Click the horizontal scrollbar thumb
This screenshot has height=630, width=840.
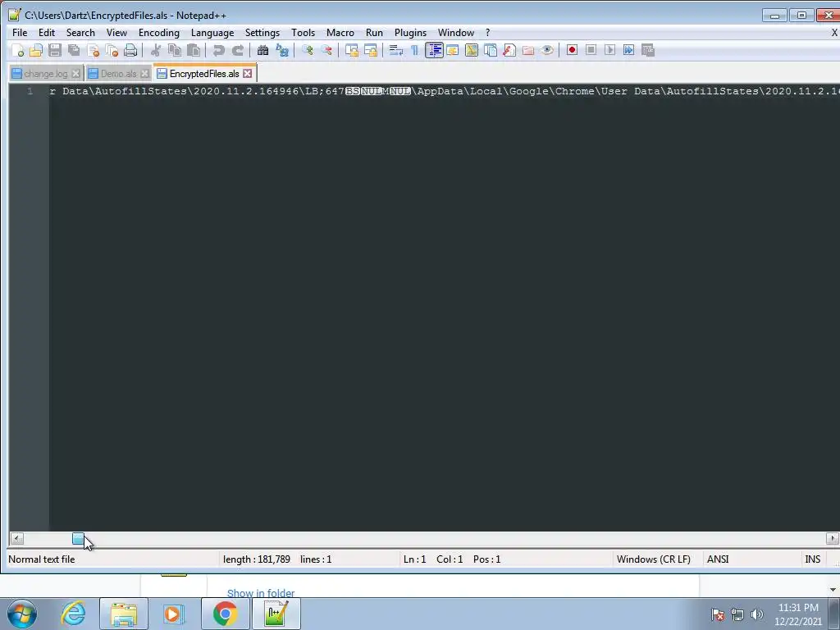tap(78, 538)
